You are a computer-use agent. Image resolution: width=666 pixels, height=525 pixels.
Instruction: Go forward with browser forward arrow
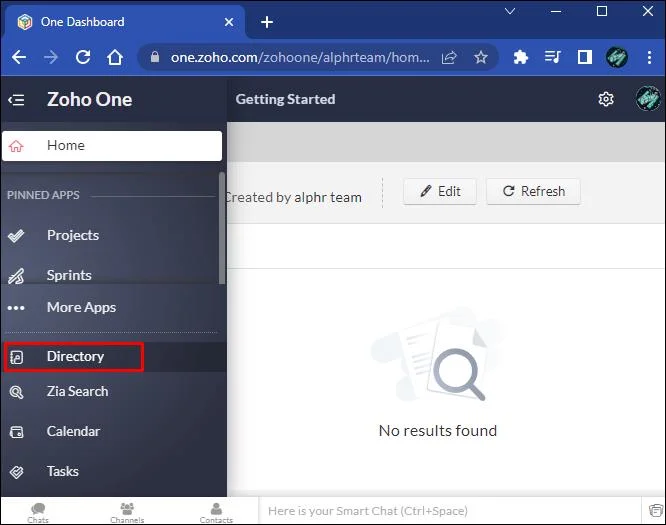click(51, 57)
